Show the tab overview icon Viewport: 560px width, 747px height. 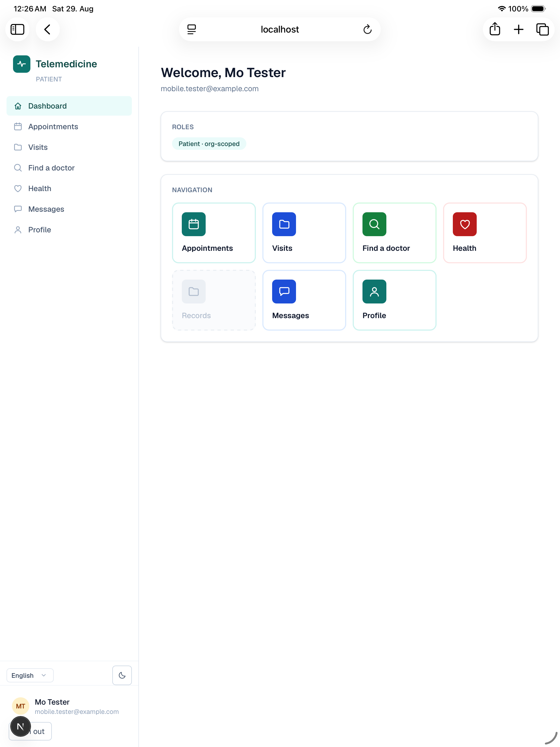(542, 29)
